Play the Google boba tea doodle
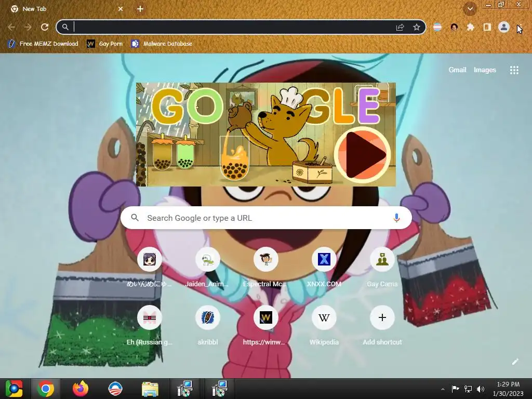The image size is (532, 399). coord(362,155)
